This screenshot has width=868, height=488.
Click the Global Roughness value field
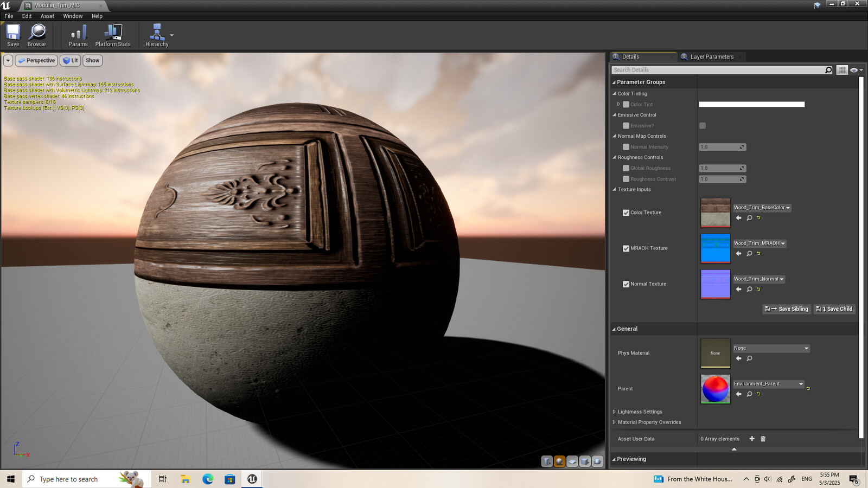click(x=722, y=168)
